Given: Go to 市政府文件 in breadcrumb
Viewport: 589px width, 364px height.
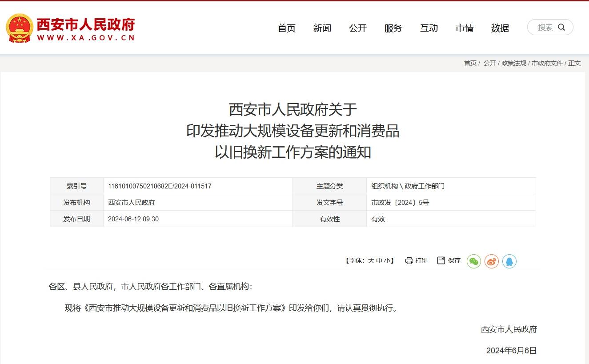Looking at the screenshot, I should point(547,63).
